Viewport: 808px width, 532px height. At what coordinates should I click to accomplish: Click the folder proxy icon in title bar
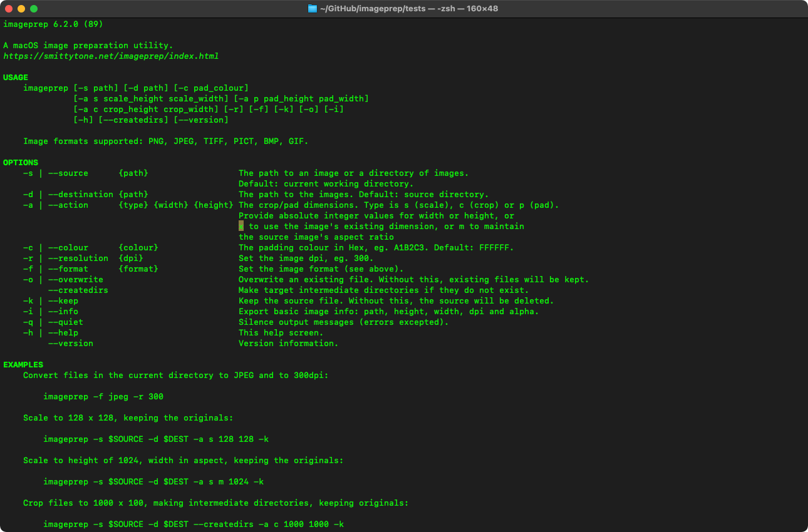point(313,9)
